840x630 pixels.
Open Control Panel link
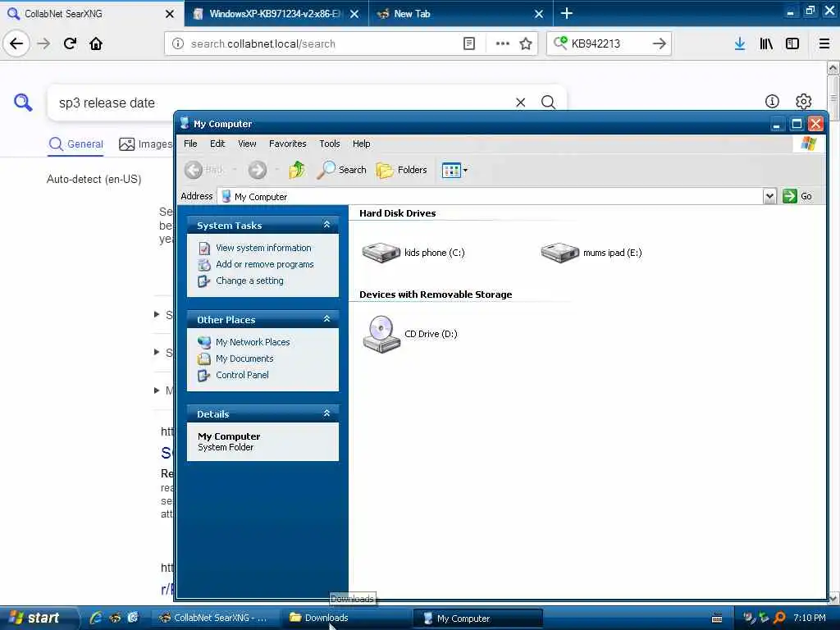[242, 375]
